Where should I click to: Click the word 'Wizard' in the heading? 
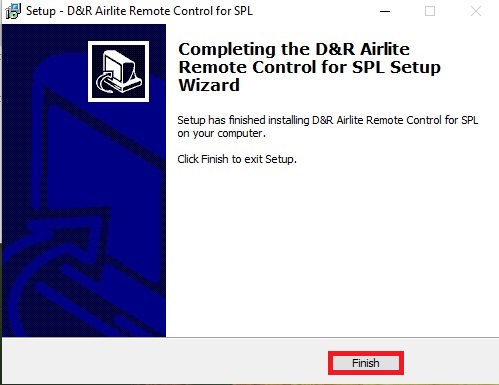coord(209,85)
